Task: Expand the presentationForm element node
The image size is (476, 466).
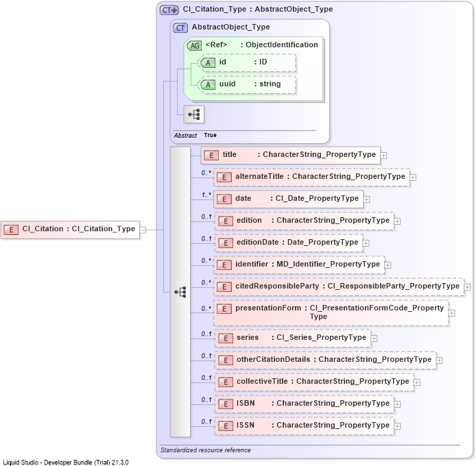Action: click(452, 313)
